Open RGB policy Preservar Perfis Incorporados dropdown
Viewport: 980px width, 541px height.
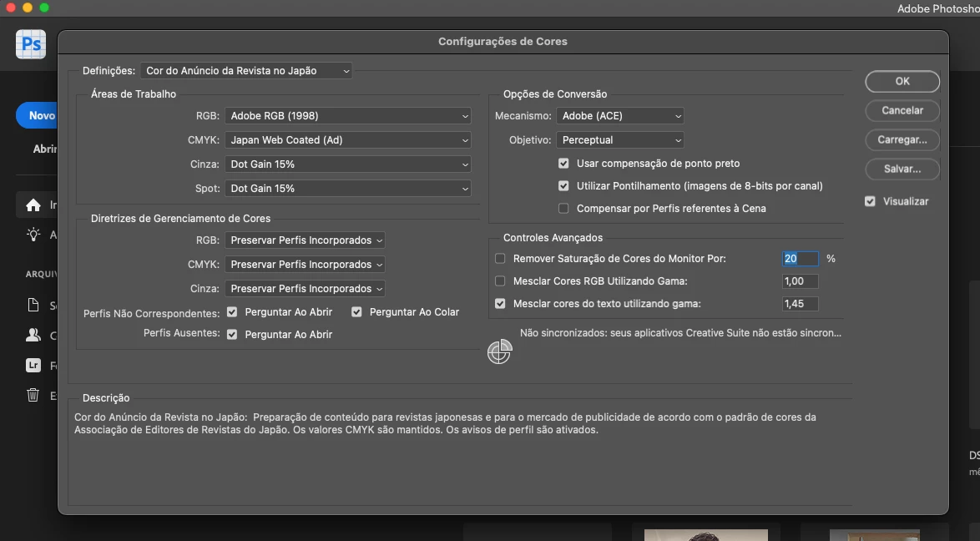[x=305, y=240]
